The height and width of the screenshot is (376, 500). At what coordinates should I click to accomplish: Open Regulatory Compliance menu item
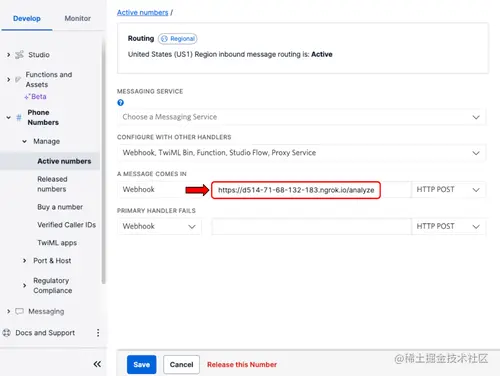53,285
